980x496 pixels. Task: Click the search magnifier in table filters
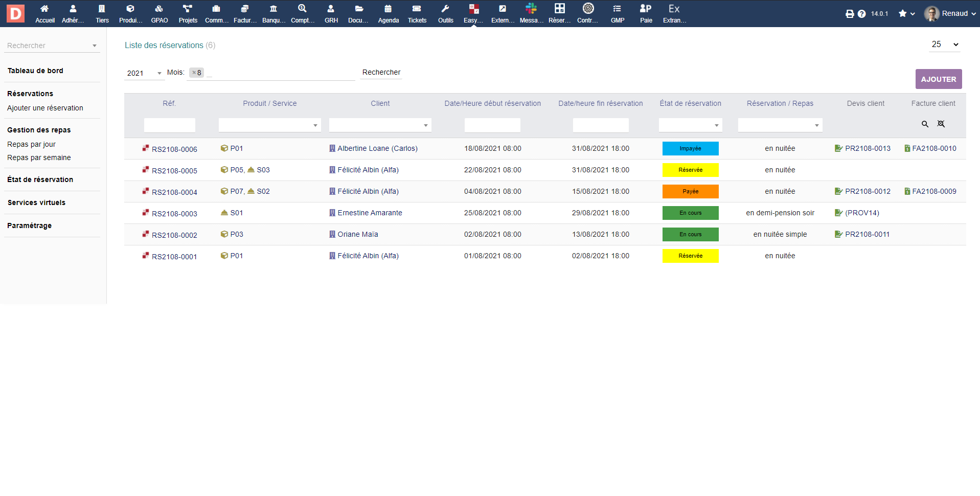tap(925, 124)
